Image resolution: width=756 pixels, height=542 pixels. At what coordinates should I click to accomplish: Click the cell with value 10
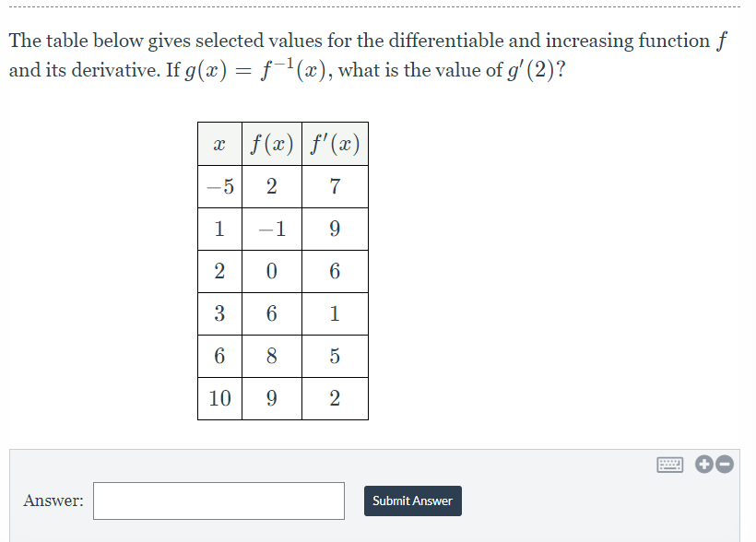tap(219, 398)
